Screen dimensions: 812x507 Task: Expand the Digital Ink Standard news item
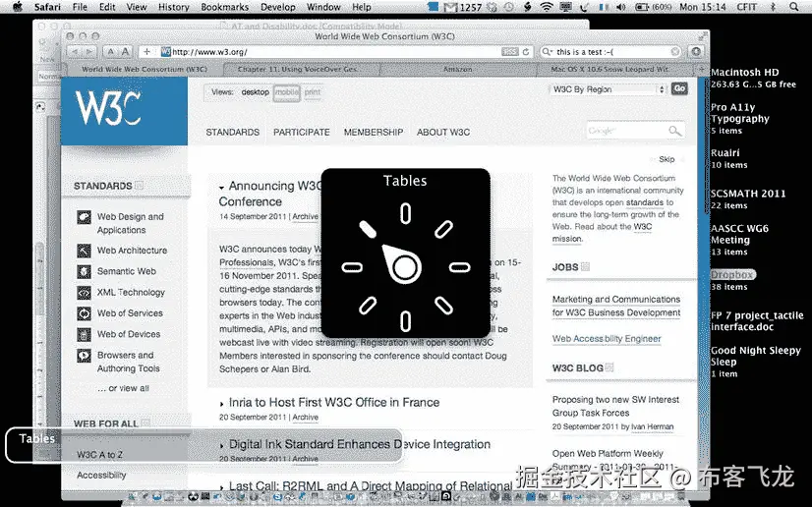[221, 445]
